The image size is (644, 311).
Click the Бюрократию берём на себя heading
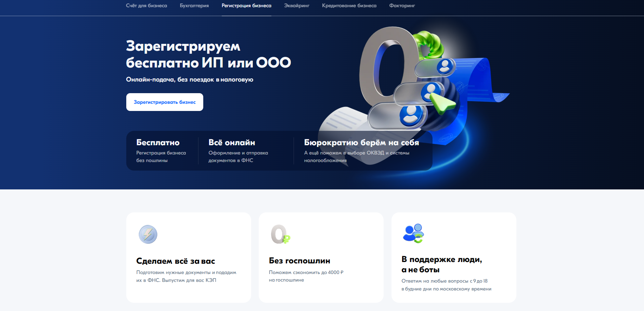click(x=361, y=142)
